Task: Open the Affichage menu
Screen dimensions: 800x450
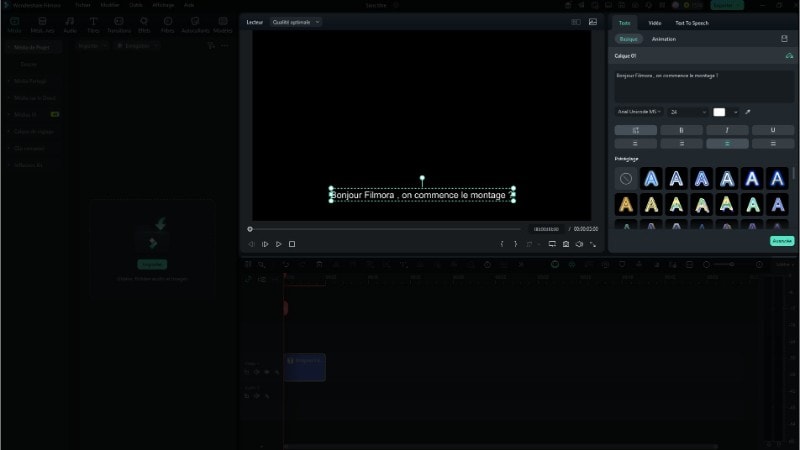Action: click(163, 5)
